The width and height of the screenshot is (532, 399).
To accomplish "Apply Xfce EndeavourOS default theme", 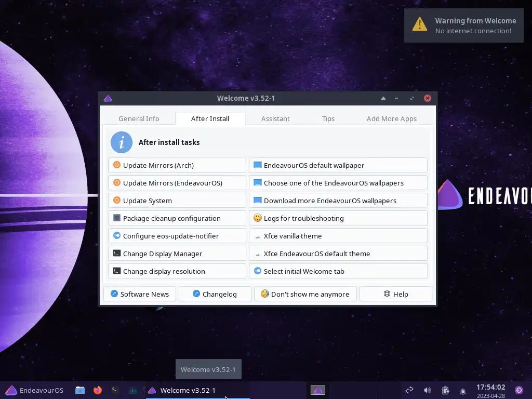I will [x=338, y=253].
